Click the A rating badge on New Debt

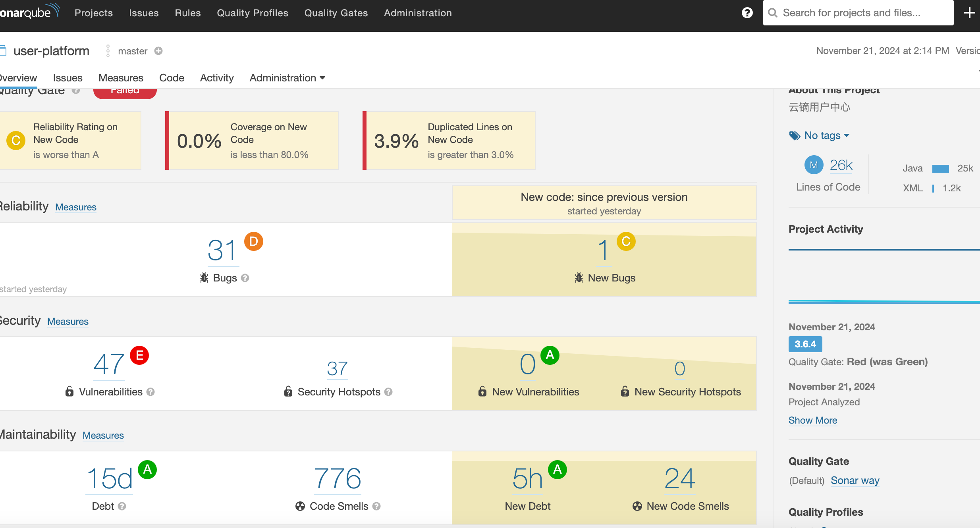pyautogui.click(x=558, y=470)
